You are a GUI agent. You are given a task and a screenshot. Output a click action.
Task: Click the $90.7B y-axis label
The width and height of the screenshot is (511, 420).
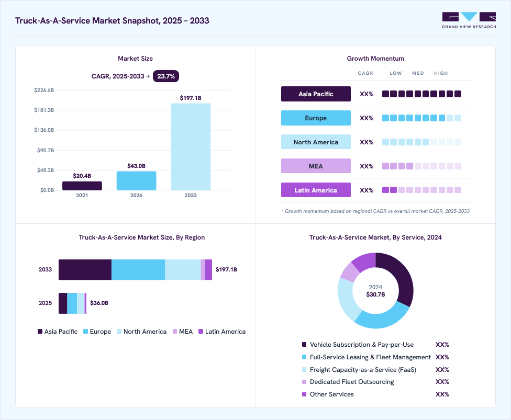tap(46, 151)
